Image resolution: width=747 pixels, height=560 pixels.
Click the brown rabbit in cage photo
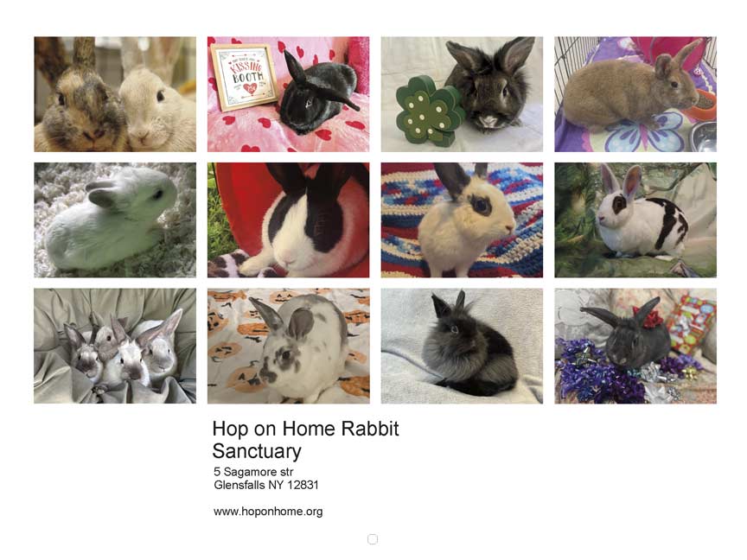pyautogui.click(x=635, y=94)
